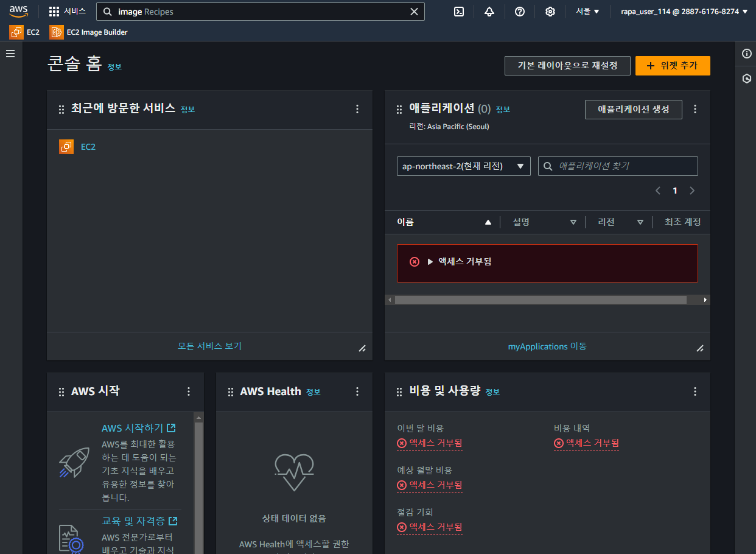756x554 pixels.
Task: Click Access denied under Savings opportunities
Action: 430,527
